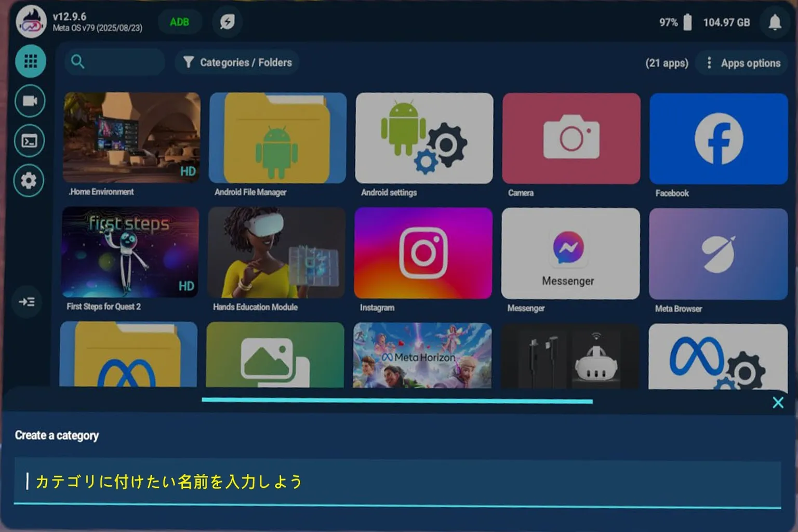Open the Categories / Folders filter
Image resolution: width=798 pixels, height=532 pixels.
tap(237, 62)
